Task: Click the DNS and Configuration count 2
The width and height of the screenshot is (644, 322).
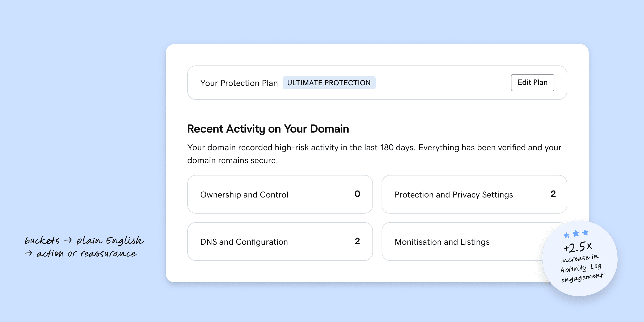Action: pyautogui.click(x=357, y=241)
